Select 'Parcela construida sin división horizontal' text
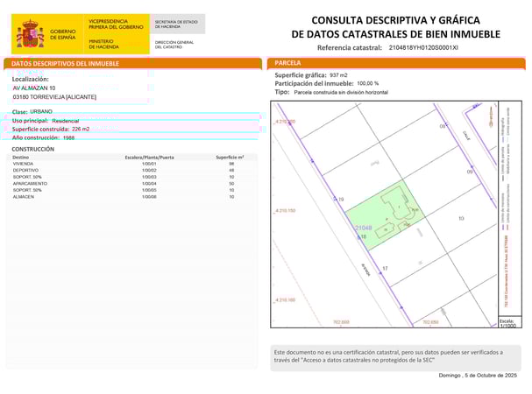532x394 pixels. coord(341,92)
